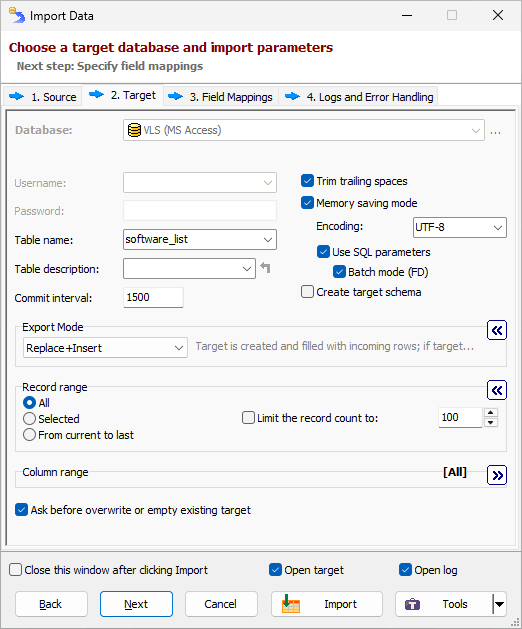Uncheck Open target

(x=275, y=570)
